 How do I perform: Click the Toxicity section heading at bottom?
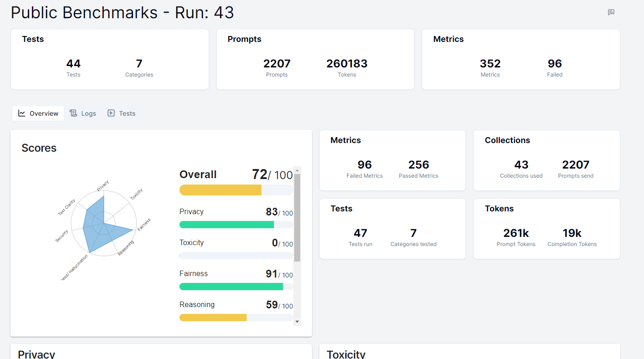tap(346, 354)
